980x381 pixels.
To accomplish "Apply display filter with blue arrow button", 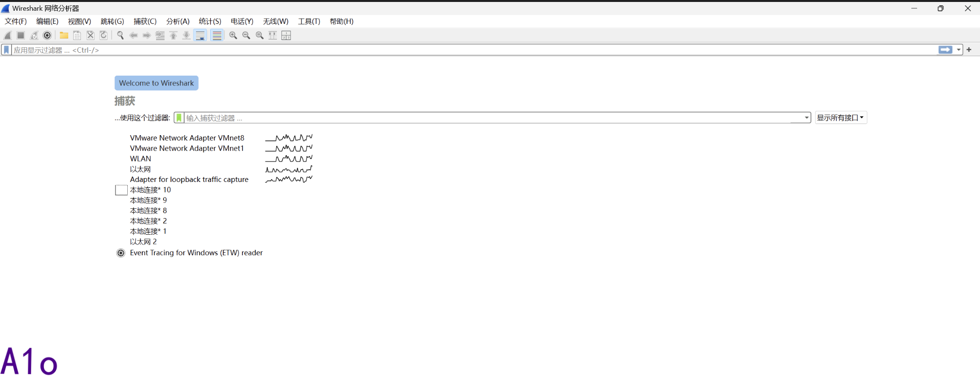I will [x=945, y=50].
